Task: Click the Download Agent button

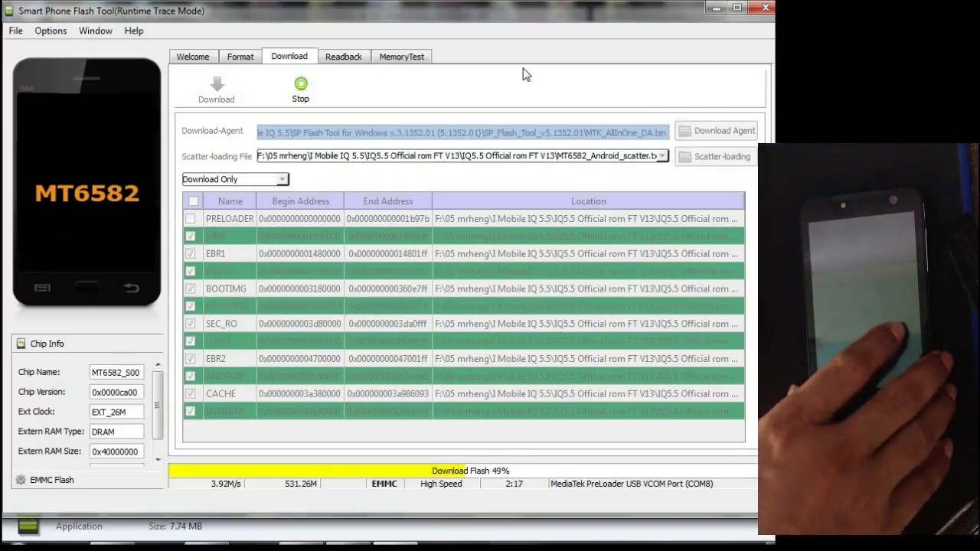Action: 717,131
